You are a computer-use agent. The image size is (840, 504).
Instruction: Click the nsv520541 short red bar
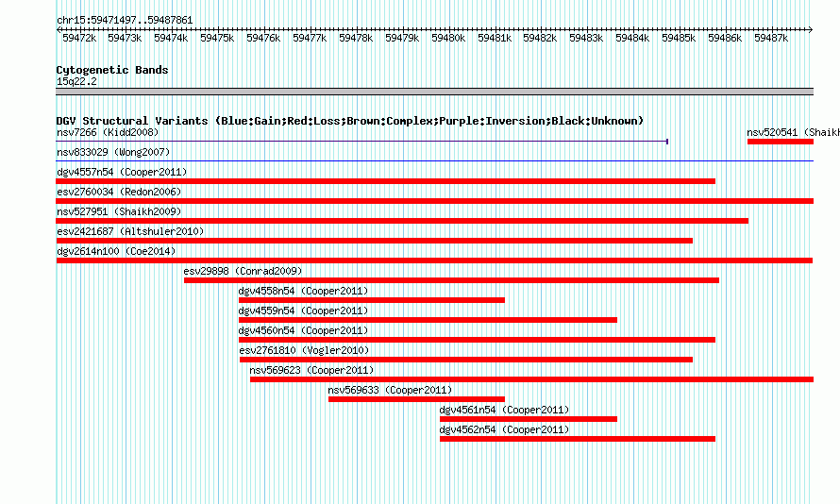coord(781,142)
